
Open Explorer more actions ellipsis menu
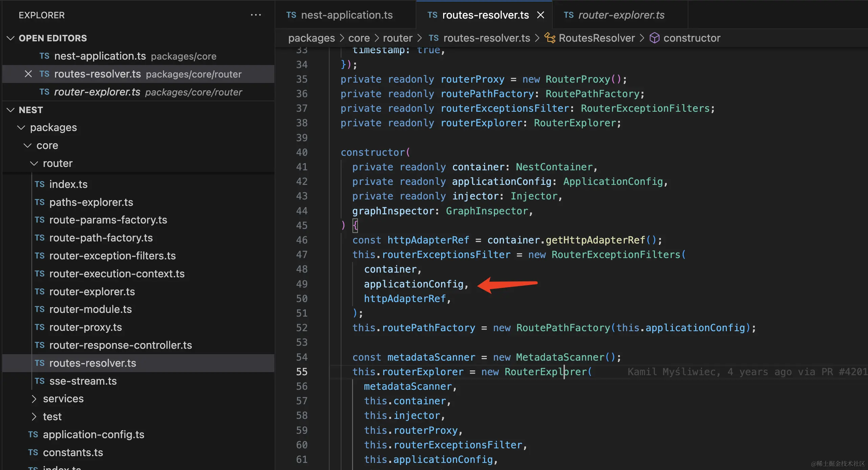[256, 15]
